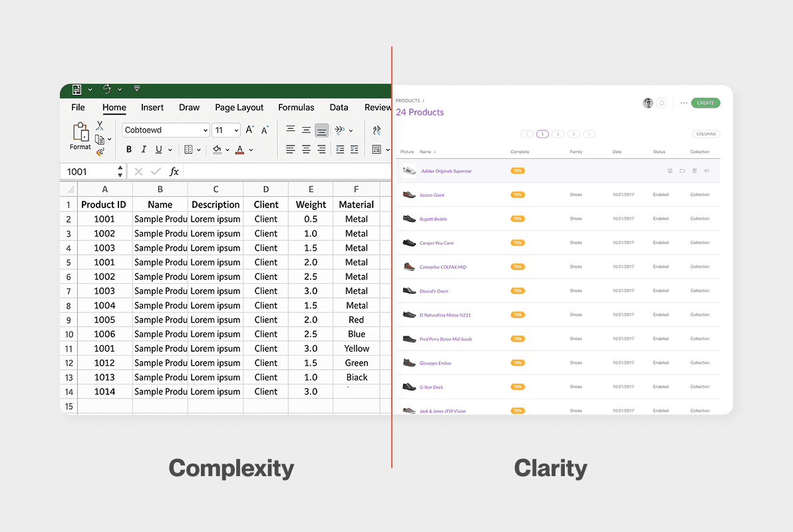Open the Customize Quick Access Toolbar menu
Image resolution: width=793 pixels, height=532 pixels.
tap(136, 88)
